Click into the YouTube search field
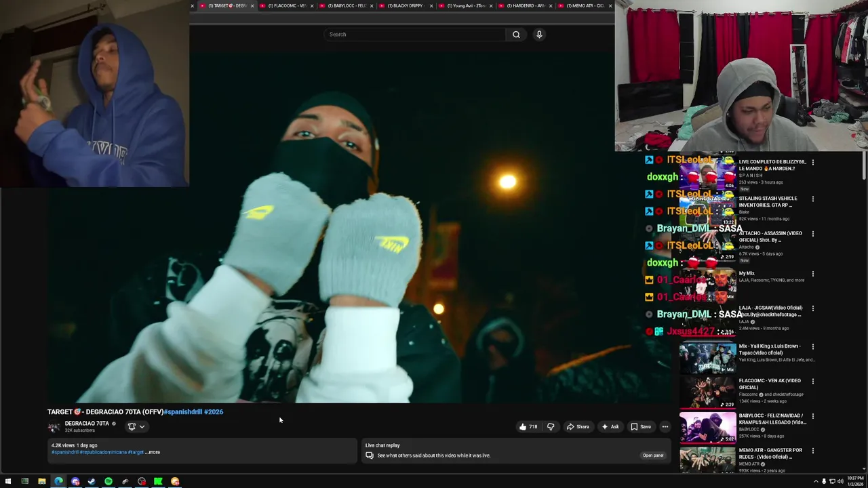Image resolution: width=868 pixels, height=488 pixels. click(x=415, y=35)
